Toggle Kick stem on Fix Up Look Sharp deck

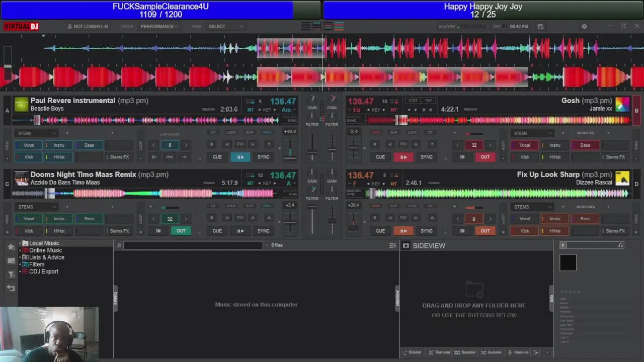pos(525,231)
